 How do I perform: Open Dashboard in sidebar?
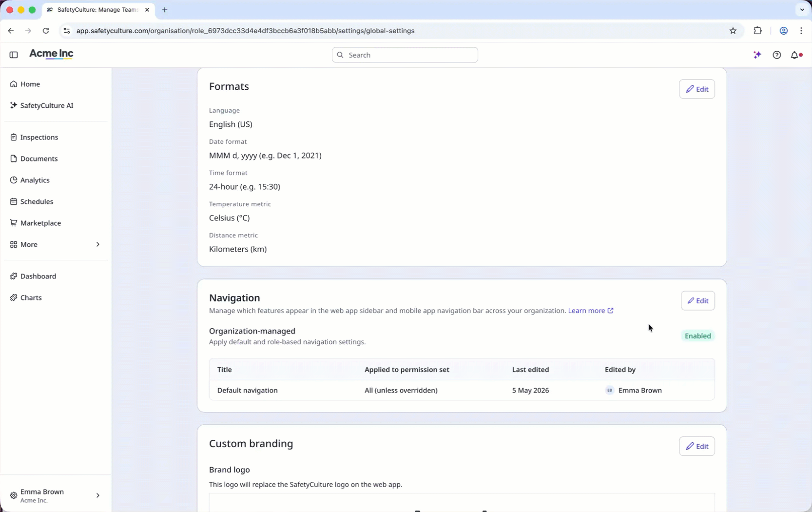56,276
